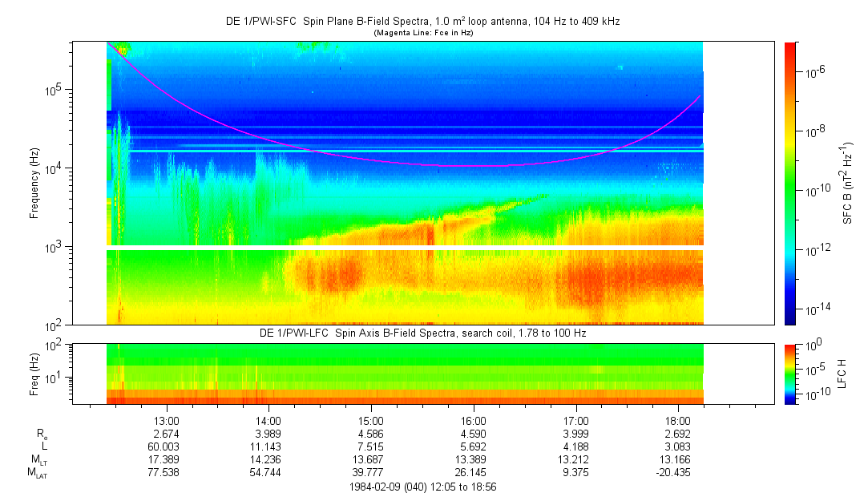Click the DE 1/PWI-SFC Spin Plane plot title
868x497 pixels.
coord(422,22)
